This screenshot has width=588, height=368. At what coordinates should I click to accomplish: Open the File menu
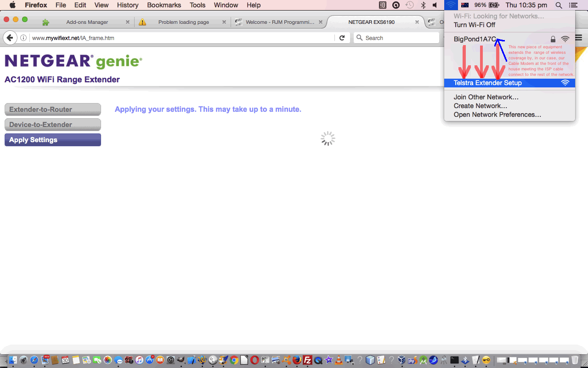pyautogui.click(x=61, y=5)
